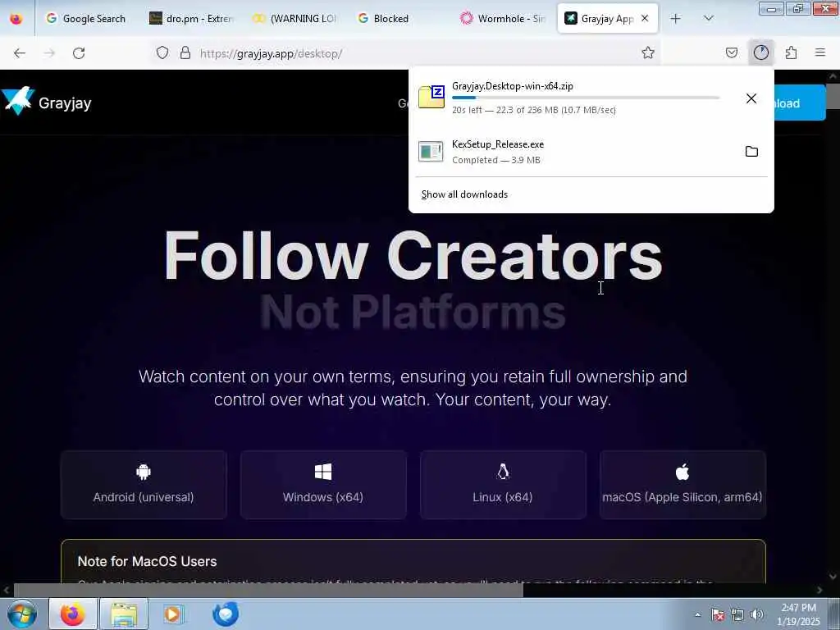Click the site security padlock icon

[185, 52]
